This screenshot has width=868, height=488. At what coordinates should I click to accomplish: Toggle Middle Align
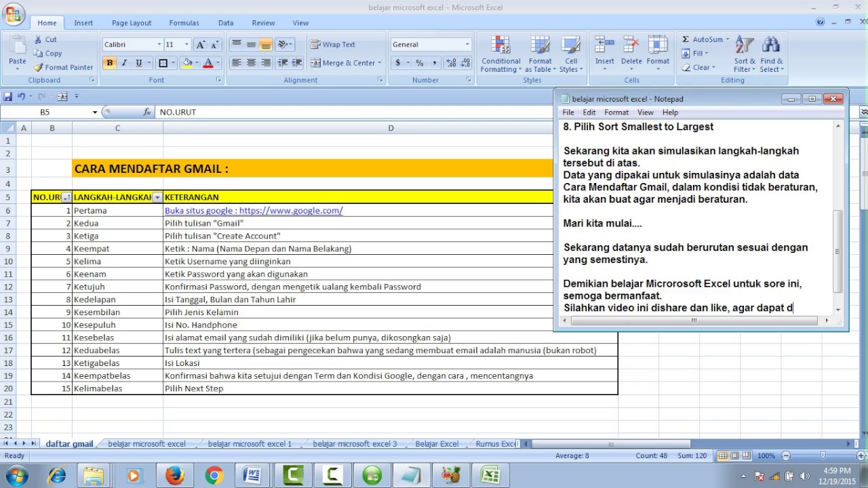pos(251,45)
